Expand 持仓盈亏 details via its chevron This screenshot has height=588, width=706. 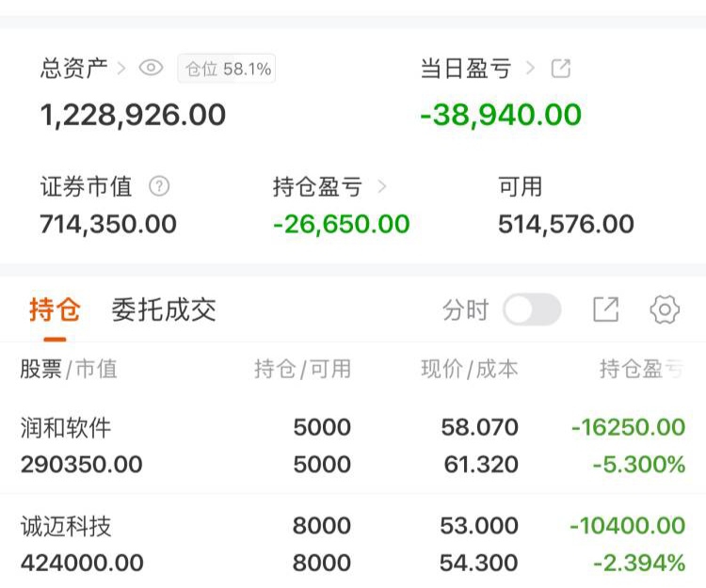(381, 186)
